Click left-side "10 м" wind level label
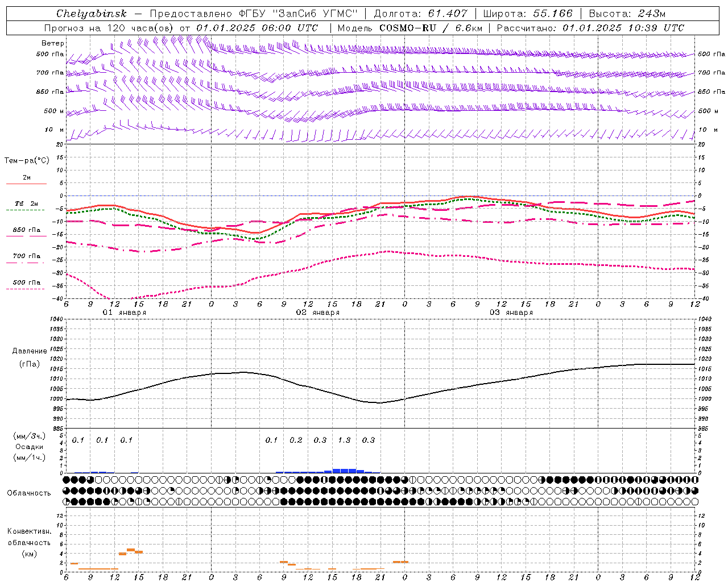Viewport: 728px width, 582px height. click(55, 130)
